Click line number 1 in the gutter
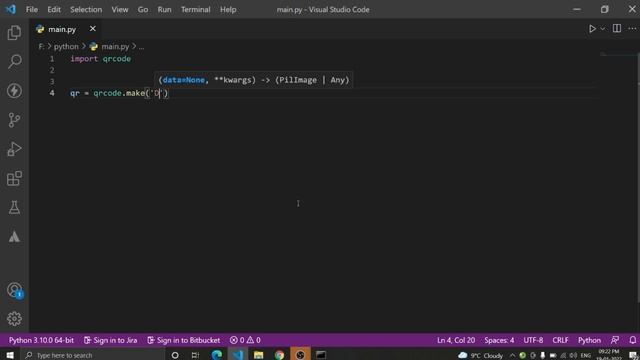This screenshot has width=640, height=360. coord(52,59)
